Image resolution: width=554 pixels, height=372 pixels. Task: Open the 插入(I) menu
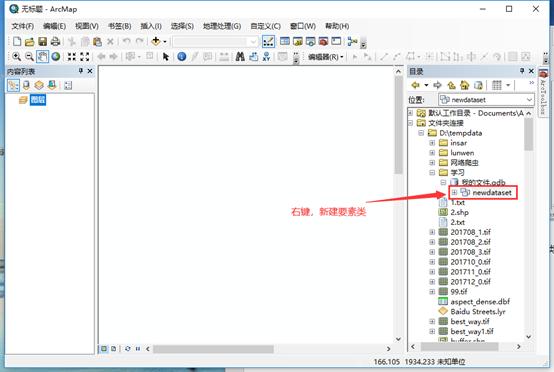151,26
